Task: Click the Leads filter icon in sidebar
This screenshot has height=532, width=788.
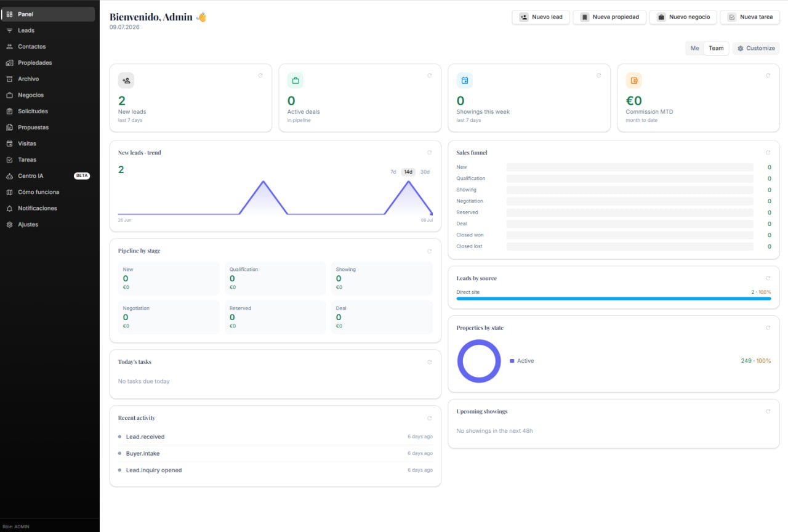Action: point(9,30)
